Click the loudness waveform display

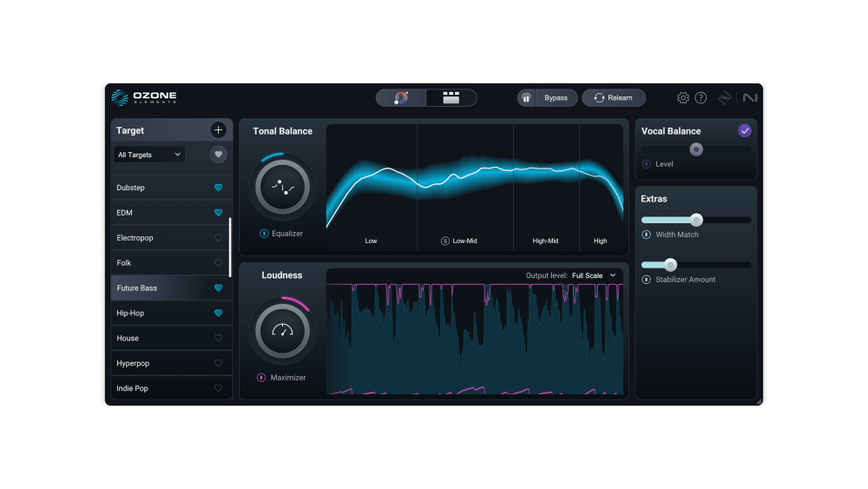pos(475,339)
